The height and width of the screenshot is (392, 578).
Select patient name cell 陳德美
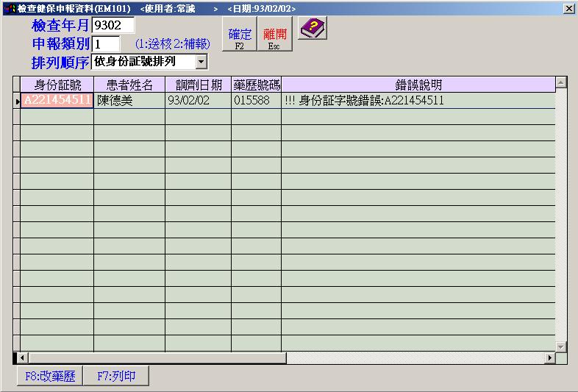click(129, 101)
